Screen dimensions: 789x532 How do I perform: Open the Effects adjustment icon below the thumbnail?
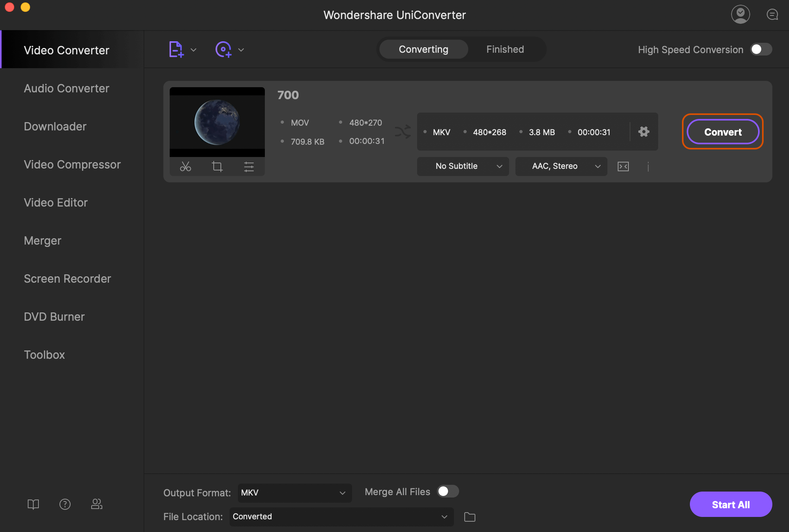point(249,166)
